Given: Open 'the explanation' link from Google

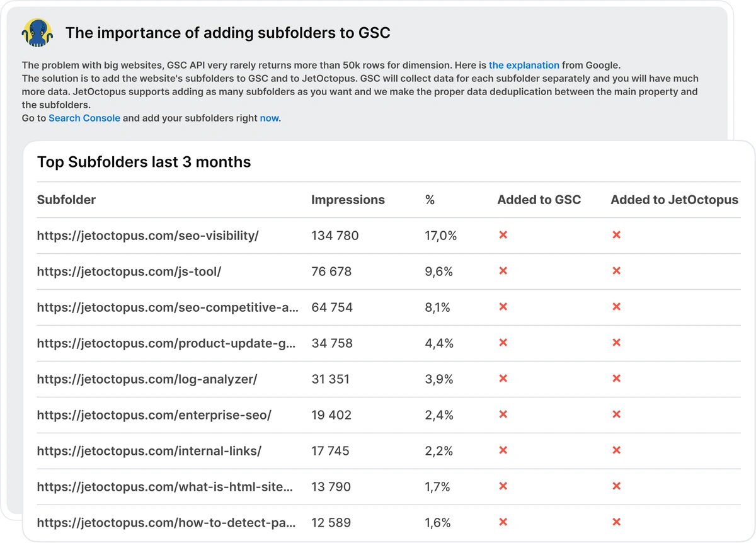Looking at the screenshot, I should (x=524, y=65).
